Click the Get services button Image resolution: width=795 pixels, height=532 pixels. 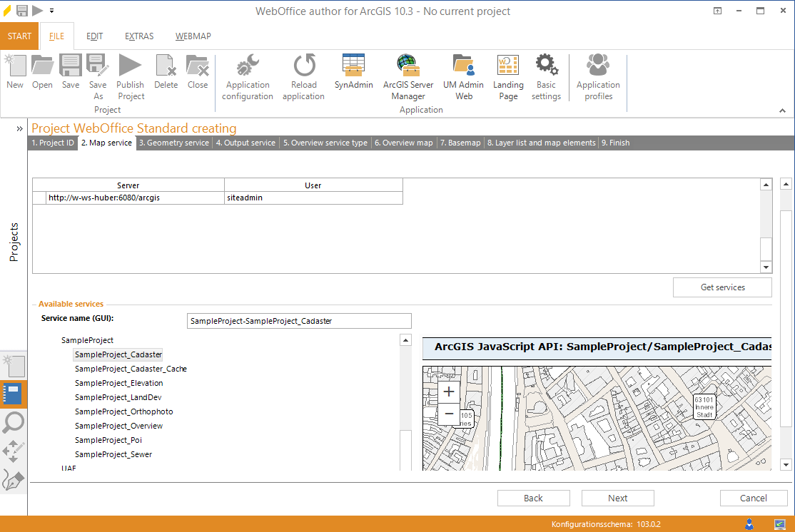tap(722, 287)
